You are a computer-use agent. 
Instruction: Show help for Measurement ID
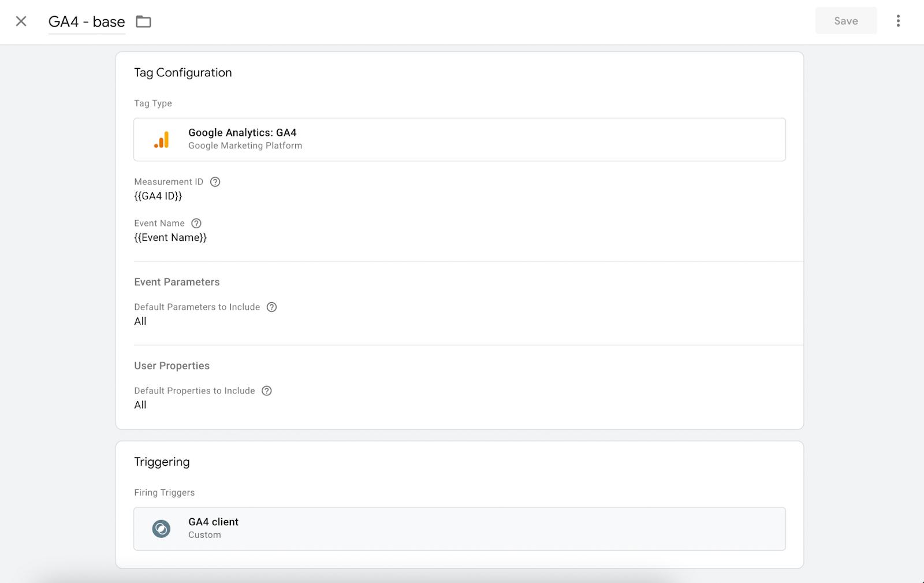coord(215,181)
